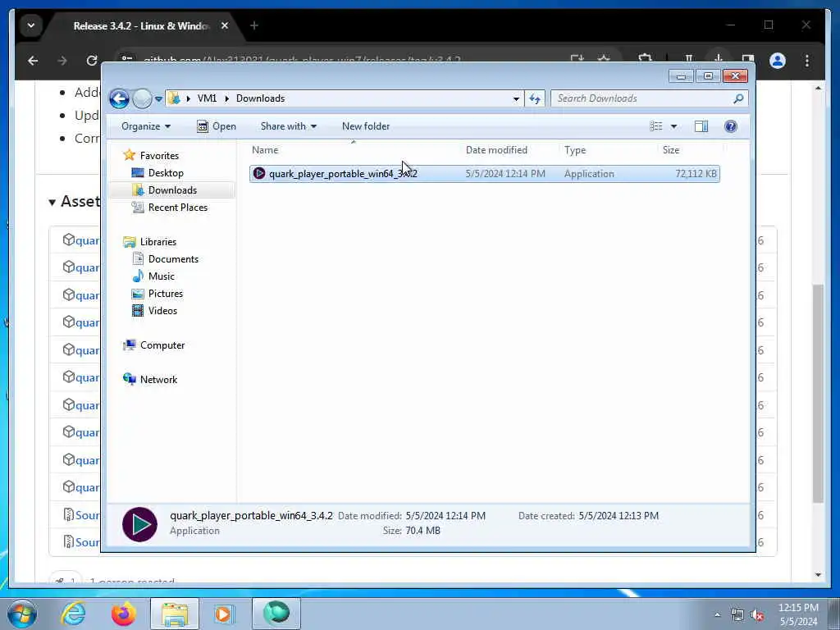Open the Documents library
The height and width of the screenshot is (630, 840).
point(173,259)
